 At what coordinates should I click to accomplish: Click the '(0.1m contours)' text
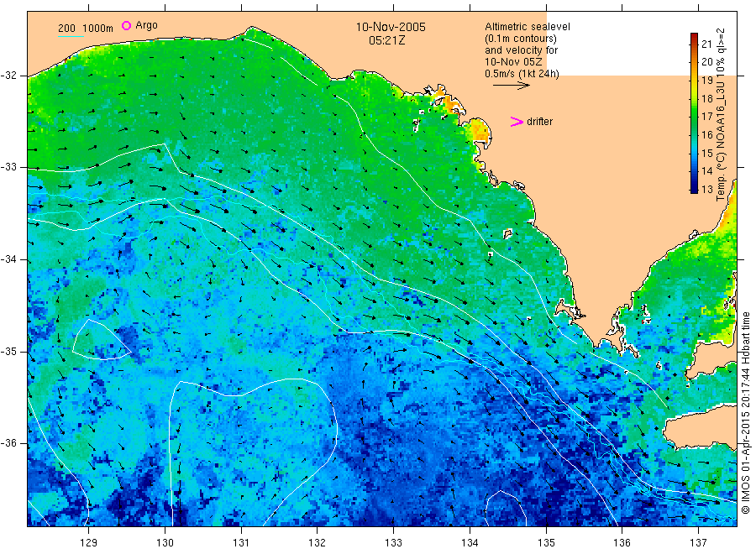pos(520,39)
